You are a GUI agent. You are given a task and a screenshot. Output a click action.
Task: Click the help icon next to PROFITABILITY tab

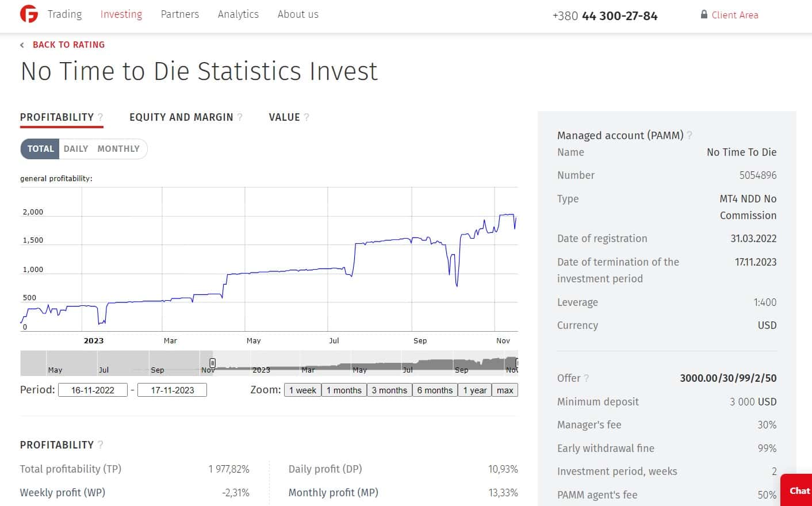(101, 117)
